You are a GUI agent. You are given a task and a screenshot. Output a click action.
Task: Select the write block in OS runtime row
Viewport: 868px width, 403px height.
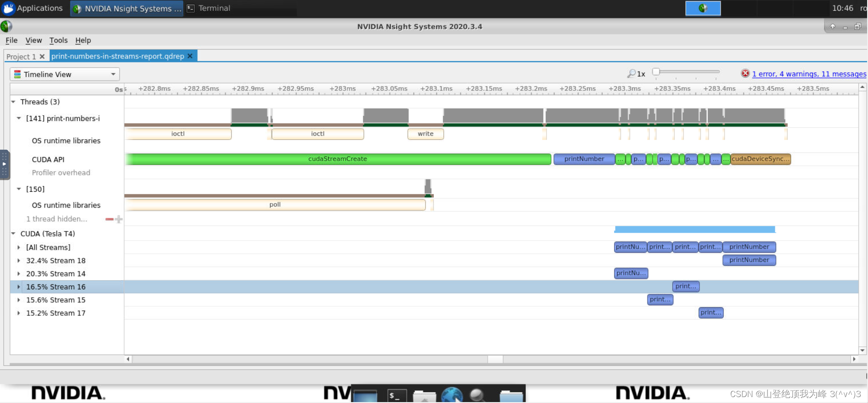[426, 134]
